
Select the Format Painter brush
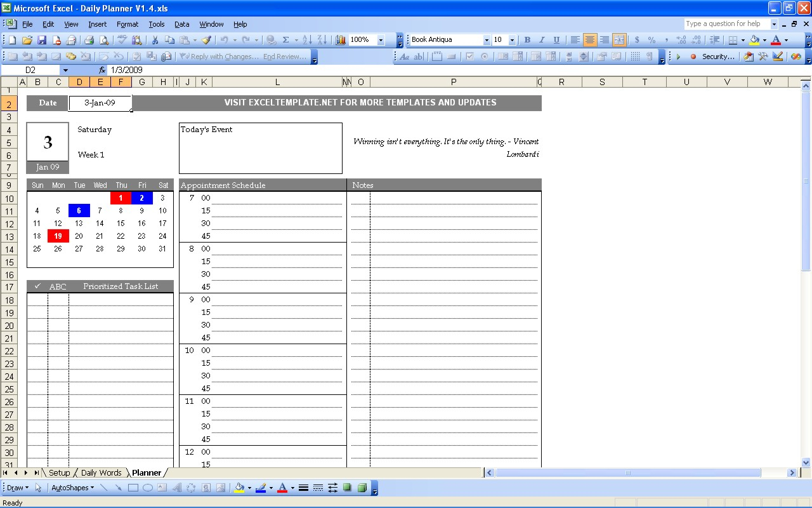coord(206,40)
